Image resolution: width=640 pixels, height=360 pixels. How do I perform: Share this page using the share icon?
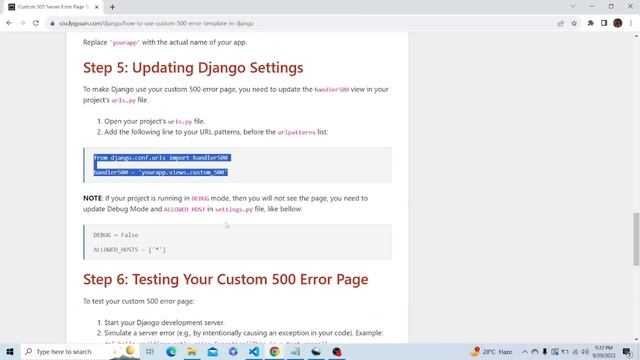[x=560, y=23]
